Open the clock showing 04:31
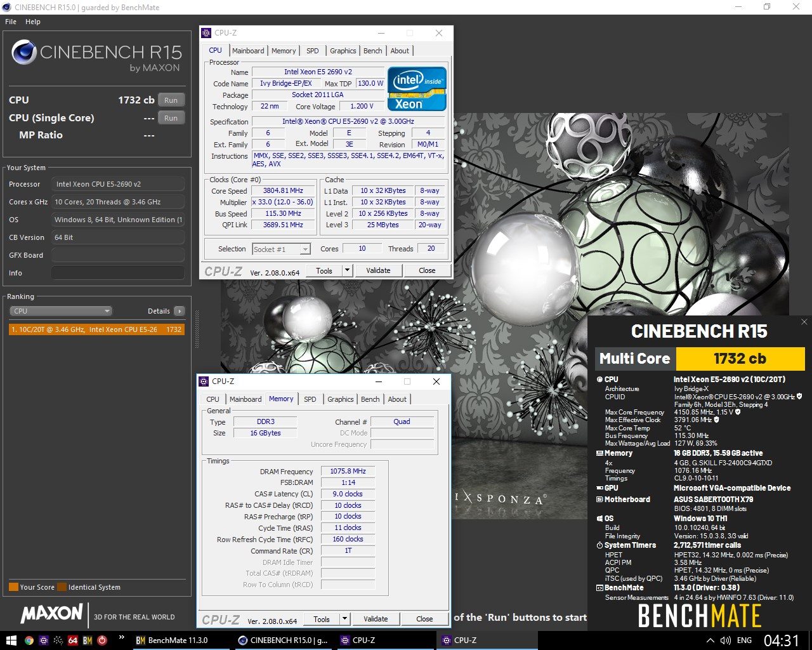The width and height of the screenshot is (812, 650). pyautogui.click(x=782, y=640)
